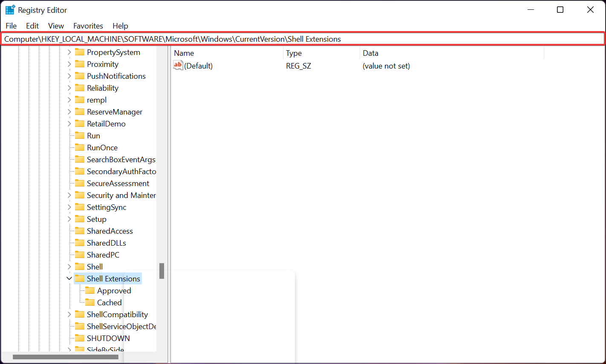This screenshot has width=606, height=364.
Task: Click the PushNotifications folder icon
Action: [80, 76]
